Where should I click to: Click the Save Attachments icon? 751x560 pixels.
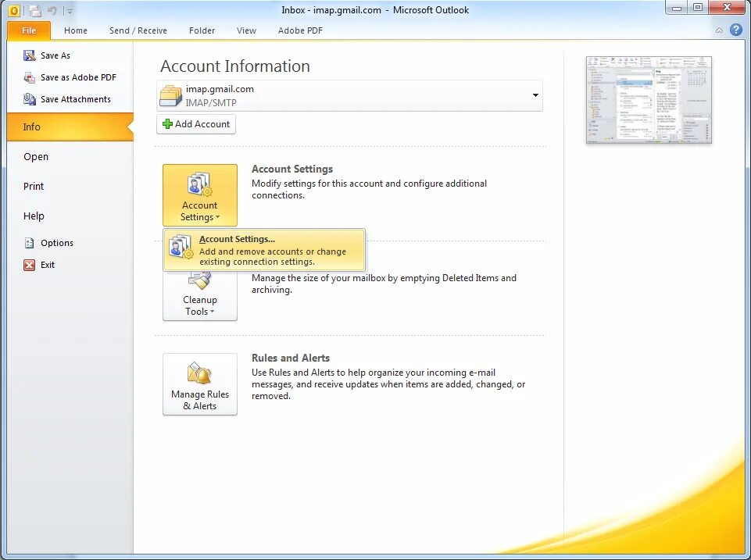pyautogui.click(x=29, y=99)
